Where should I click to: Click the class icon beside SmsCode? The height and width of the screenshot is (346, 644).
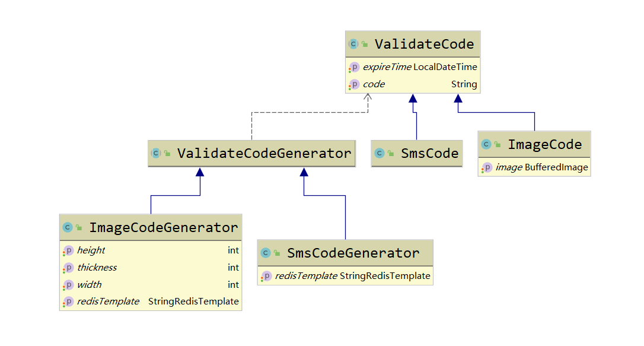pos(380,153)
